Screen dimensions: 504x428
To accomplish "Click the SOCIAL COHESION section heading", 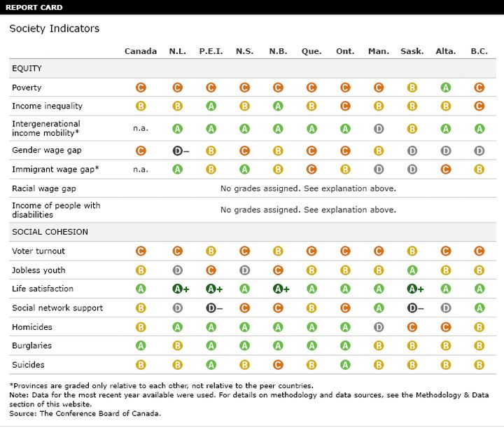I will tap(50, 232).
